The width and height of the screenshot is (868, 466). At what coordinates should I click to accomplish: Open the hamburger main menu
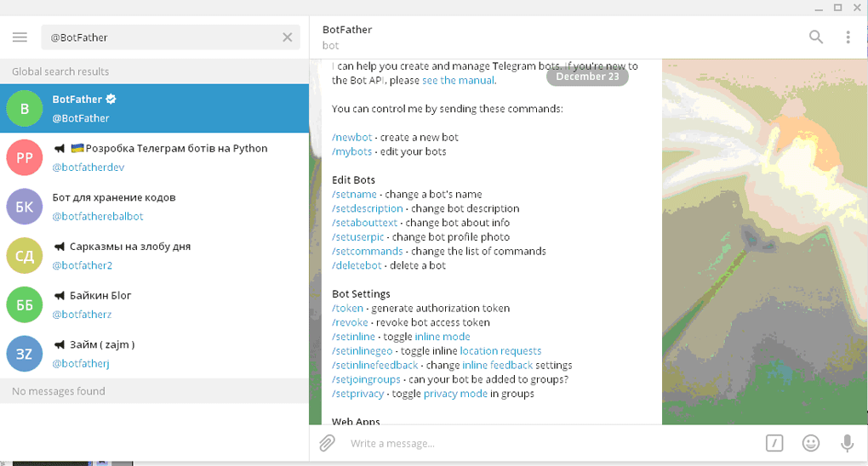click(x=20, y=37)
